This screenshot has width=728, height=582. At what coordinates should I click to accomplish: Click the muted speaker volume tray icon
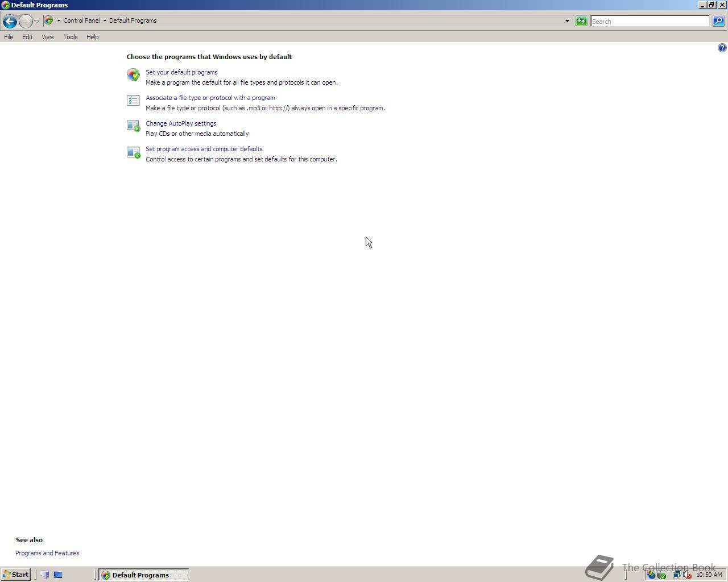coord(687,575)
